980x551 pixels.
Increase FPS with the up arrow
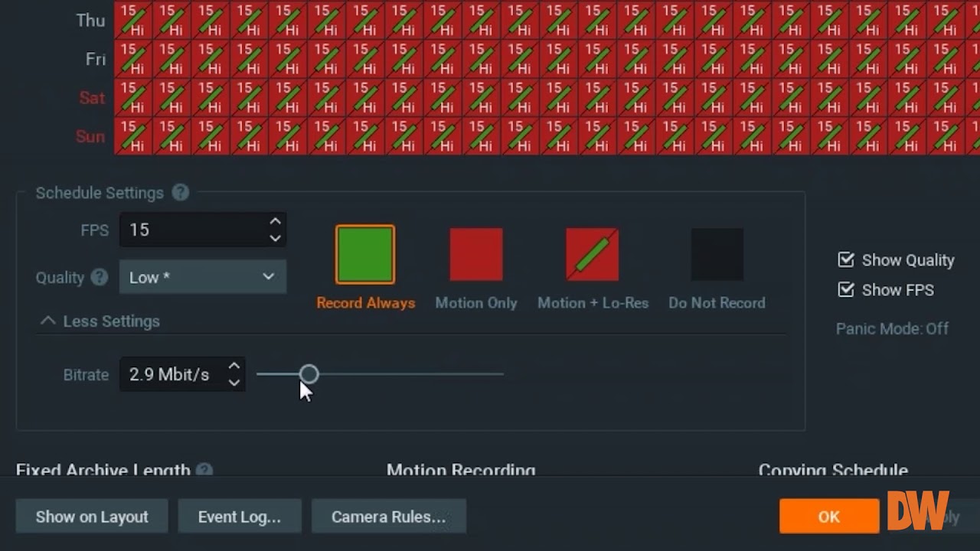[x=275, y=221]
